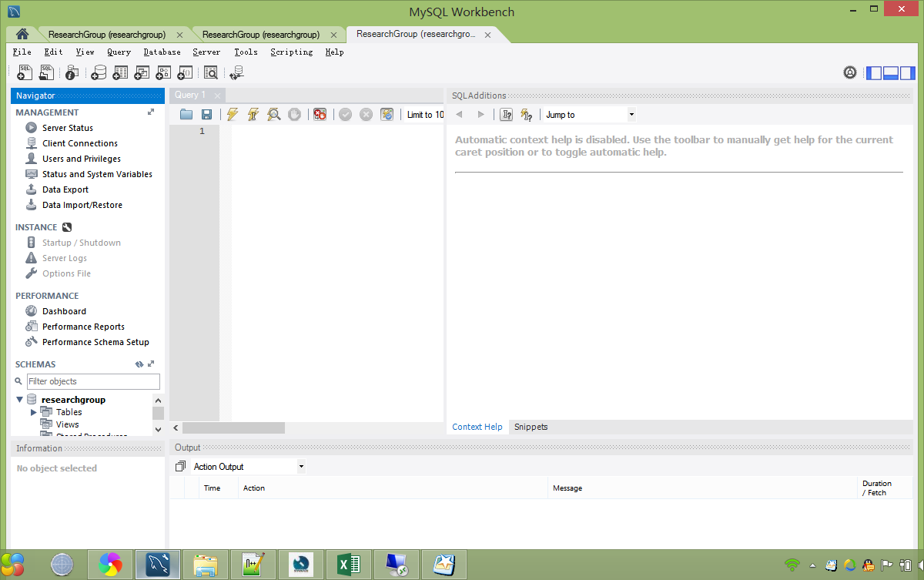Open the File menu
Viewport: 924px width, 580px height.
[x=22, y=52]
